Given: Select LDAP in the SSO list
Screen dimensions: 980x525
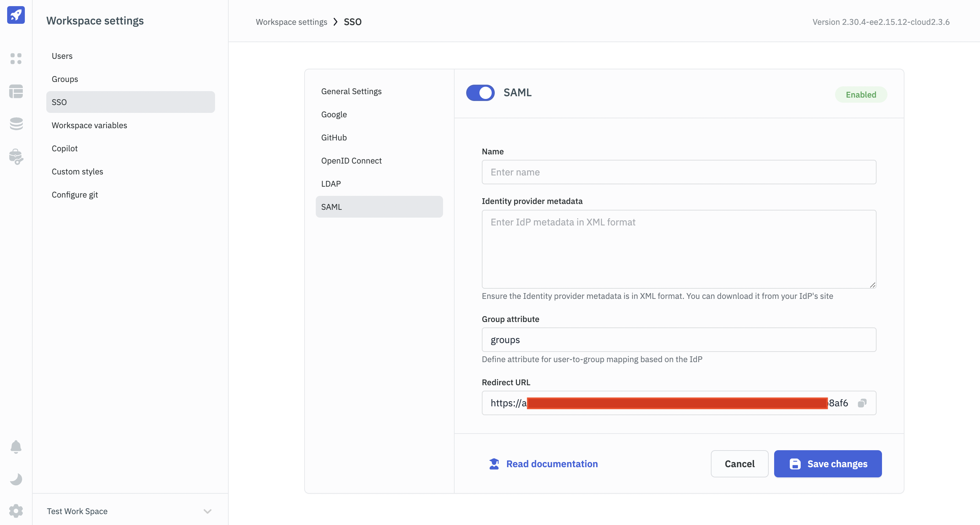Looking at the screenshot, I should click(x=331, y=184).
